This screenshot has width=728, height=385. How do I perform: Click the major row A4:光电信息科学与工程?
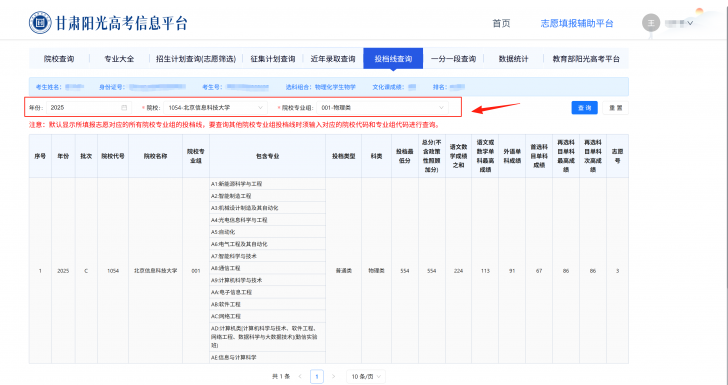point(267,220)
